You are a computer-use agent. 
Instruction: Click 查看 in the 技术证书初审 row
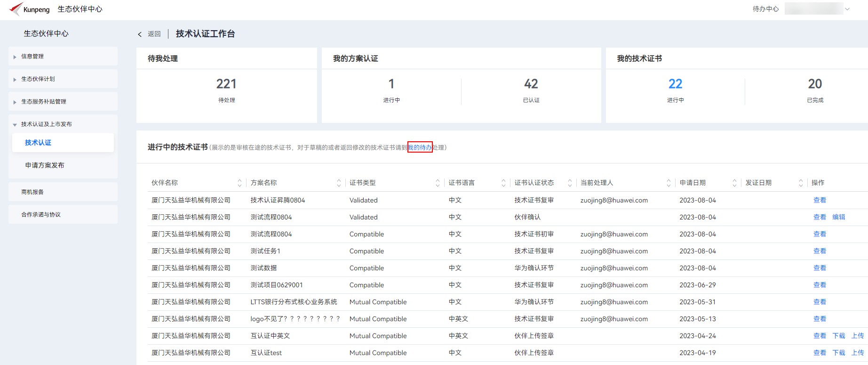point(820,234)
